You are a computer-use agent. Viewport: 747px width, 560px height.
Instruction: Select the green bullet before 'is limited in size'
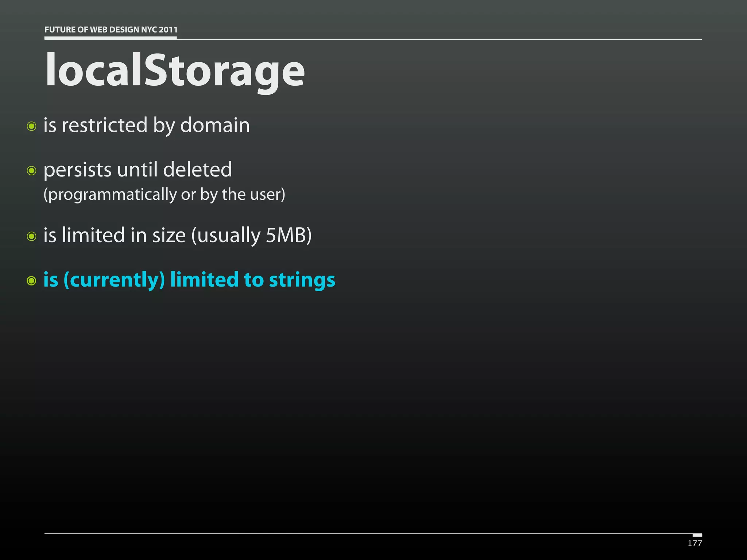tap(32, 236)
